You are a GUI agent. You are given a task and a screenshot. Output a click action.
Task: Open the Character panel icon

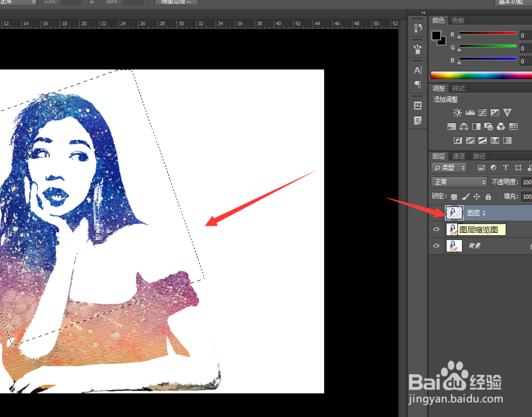tap(418, 70)
